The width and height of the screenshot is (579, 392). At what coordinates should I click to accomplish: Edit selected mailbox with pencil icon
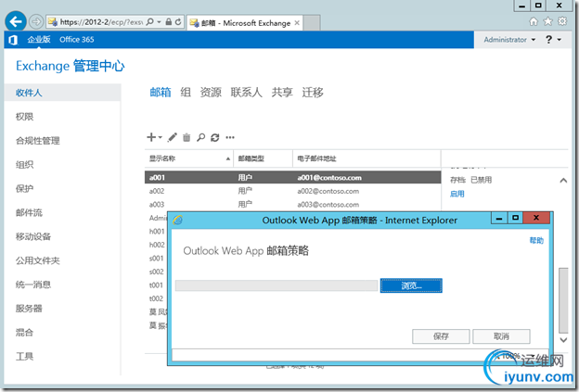click(x=172, y=137)
